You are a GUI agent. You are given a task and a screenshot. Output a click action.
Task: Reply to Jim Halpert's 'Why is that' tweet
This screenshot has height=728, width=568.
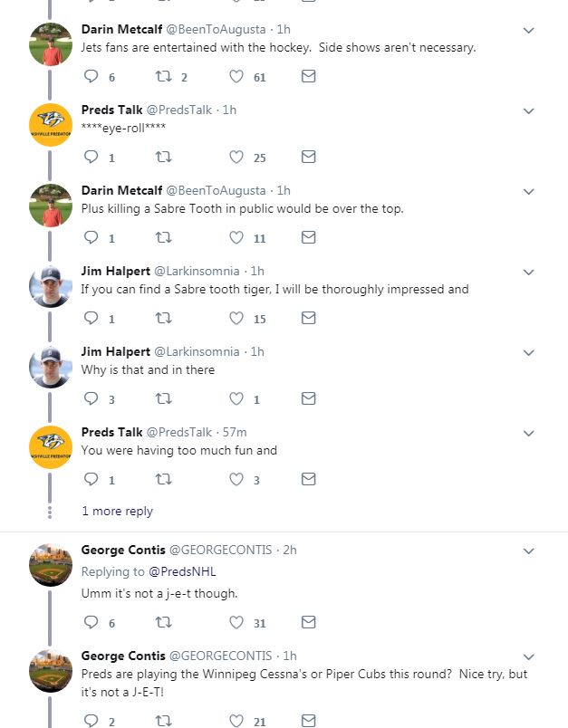[89, 399]
